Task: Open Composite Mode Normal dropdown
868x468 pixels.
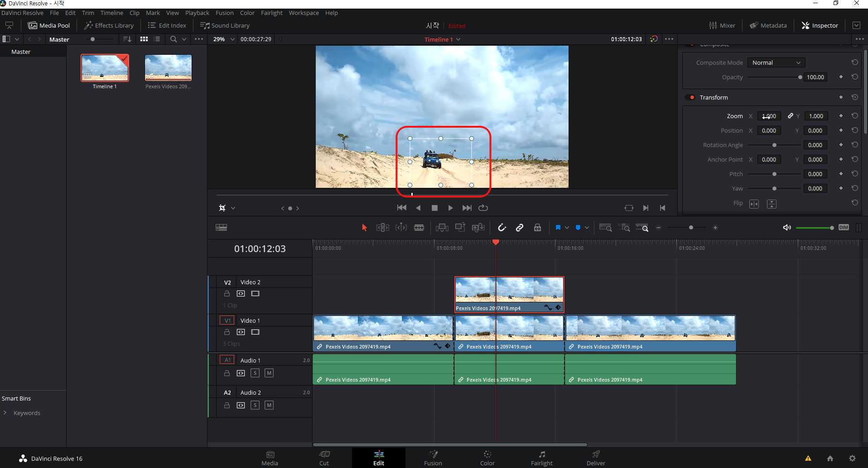Action: [776, 62]
